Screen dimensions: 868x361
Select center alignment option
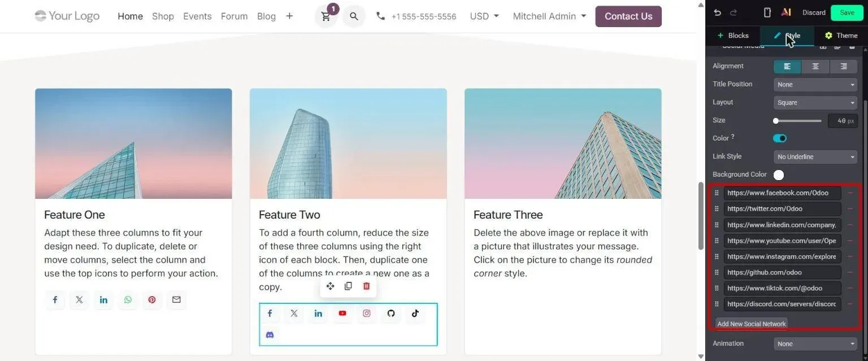pyautogui.click(x=815, y=66)
